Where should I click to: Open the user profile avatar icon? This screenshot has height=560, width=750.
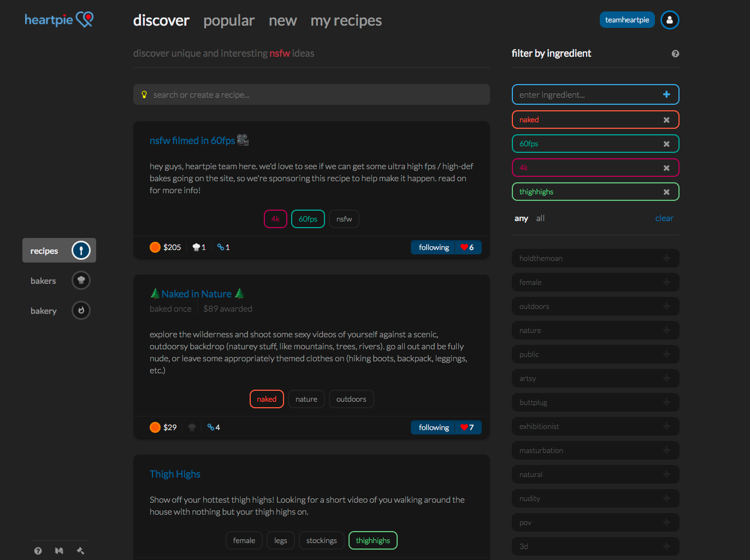point(670,20)
